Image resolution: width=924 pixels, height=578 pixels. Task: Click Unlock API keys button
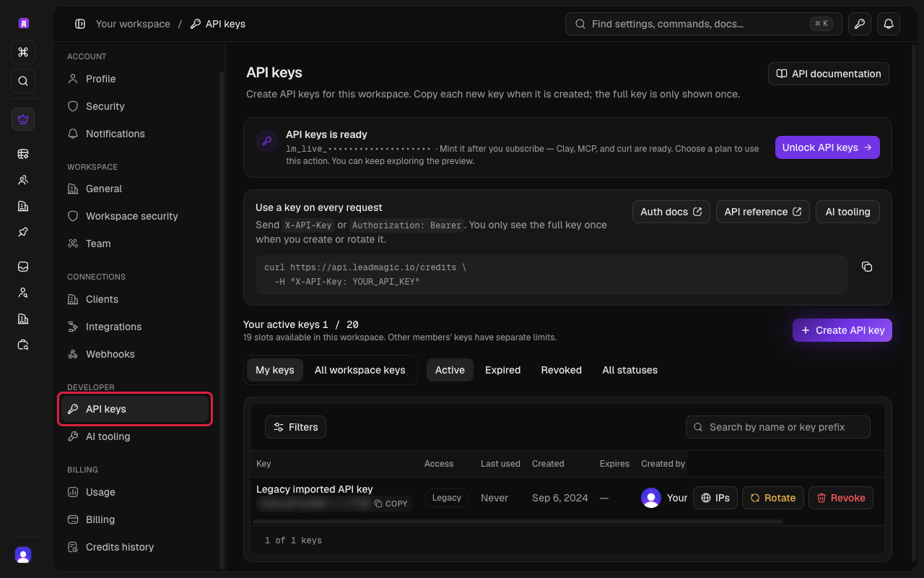[x=827, y=147]
